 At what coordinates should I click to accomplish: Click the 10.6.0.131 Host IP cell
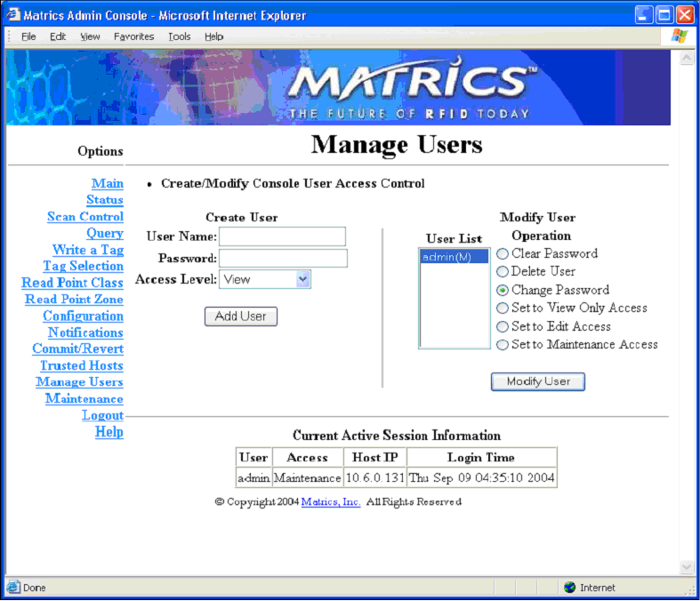point(375,477)
